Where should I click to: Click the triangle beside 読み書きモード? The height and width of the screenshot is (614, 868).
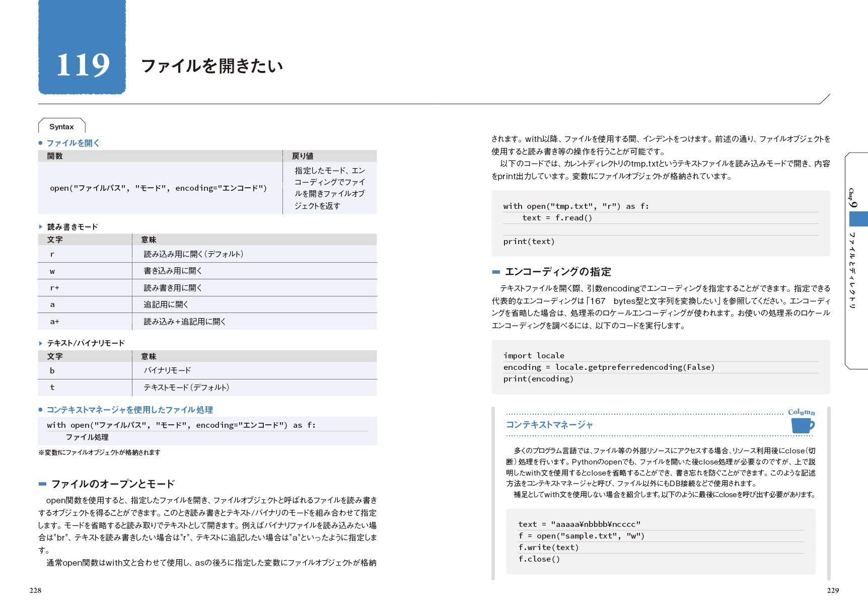pyautogui.click(x=41, y=227)
